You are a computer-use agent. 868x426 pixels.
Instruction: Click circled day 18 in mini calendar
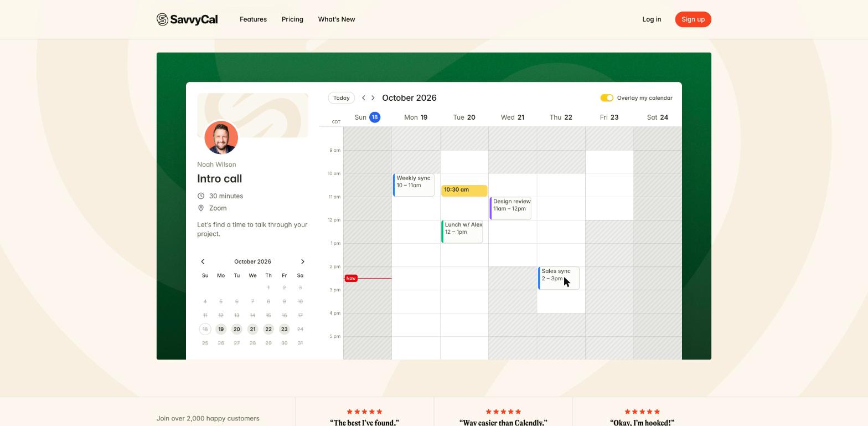(x=205, y=329)
